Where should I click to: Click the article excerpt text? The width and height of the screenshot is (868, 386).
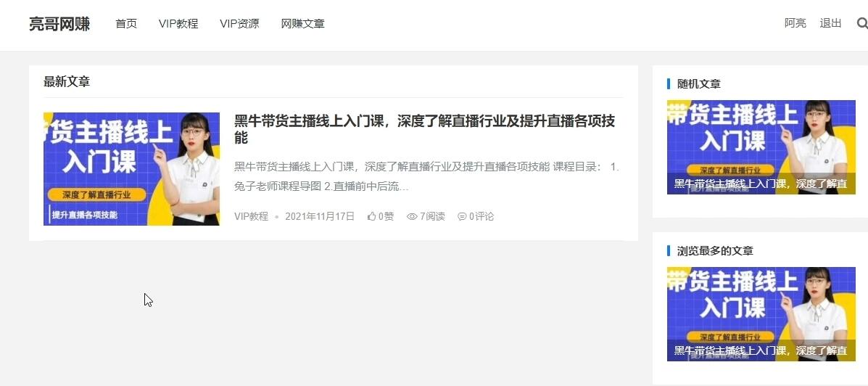pos(427,176)
